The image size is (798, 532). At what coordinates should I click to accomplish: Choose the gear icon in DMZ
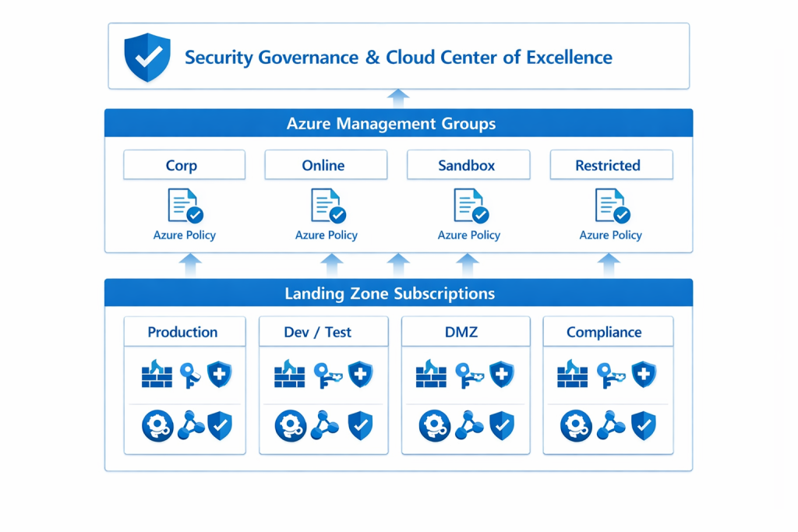435,426
